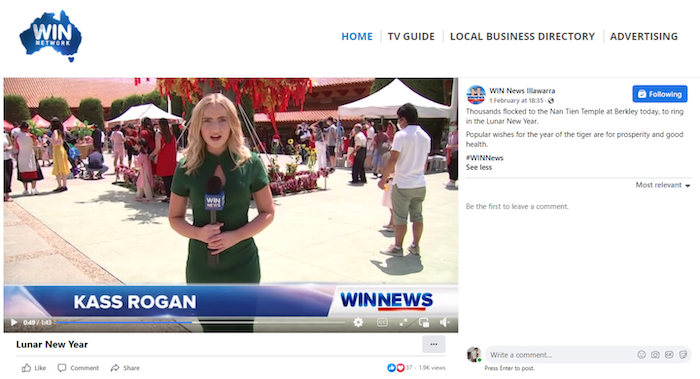Open the ADVERTISING menu item
700x379 pixels.
tap(644, 37)
